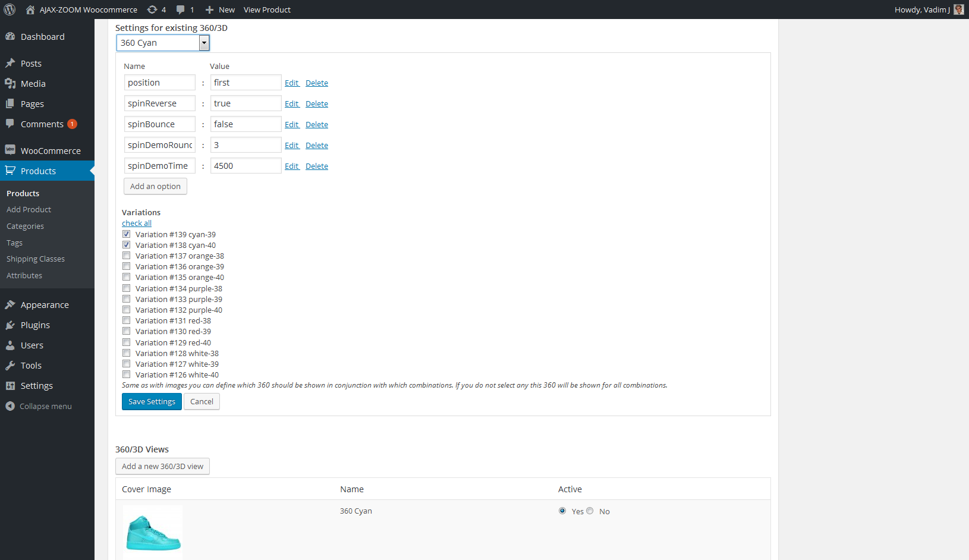Click the user avatar next to Howdy
The width and height of the screenshot is (969, 560).
pyautogui.click(x=958, y=10)
